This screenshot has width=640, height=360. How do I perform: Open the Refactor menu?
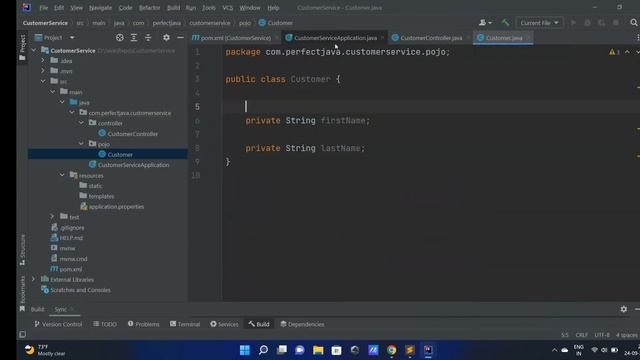tap(149, 8)
